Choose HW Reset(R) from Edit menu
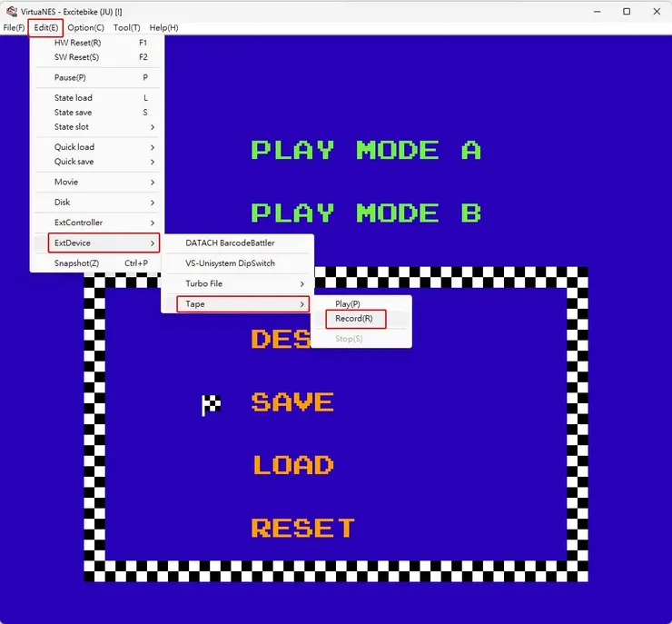 point(97,43)
